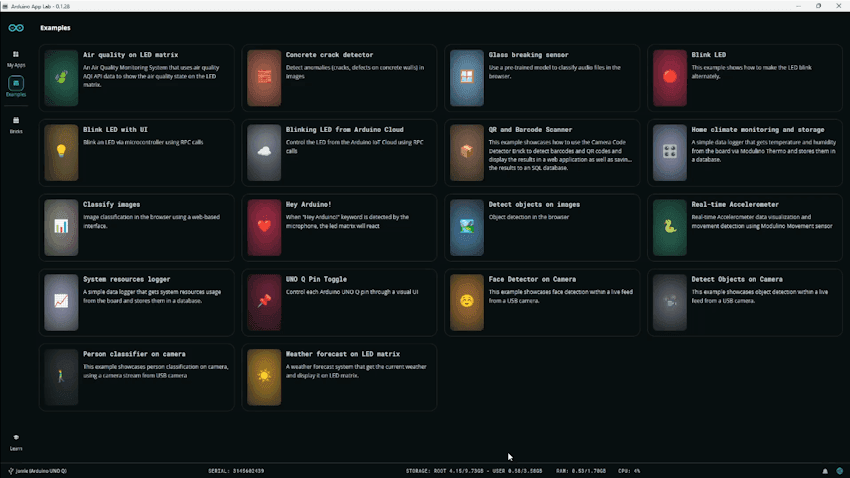This screenshot has height=478, width=850.
Task: Click the cloud icon of Blinking LED example
Action: 264,152
